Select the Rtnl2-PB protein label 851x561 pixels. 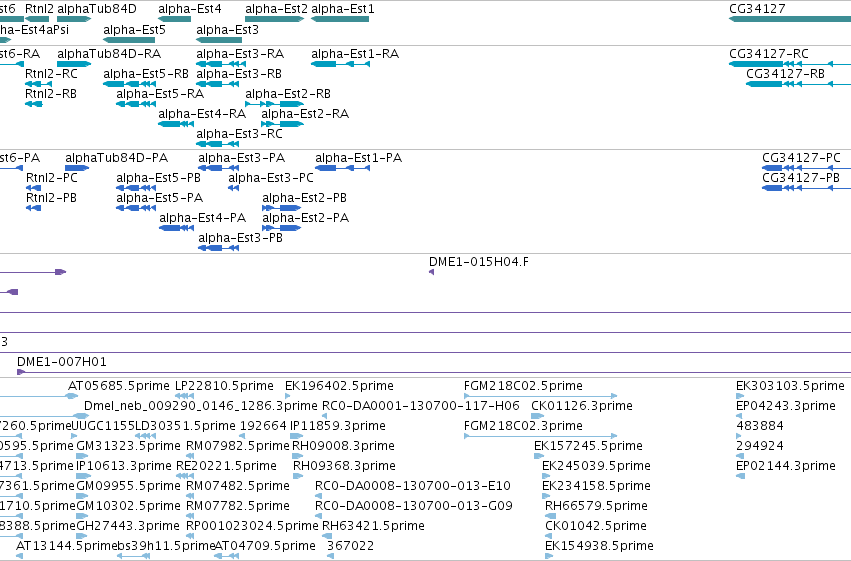51,198
